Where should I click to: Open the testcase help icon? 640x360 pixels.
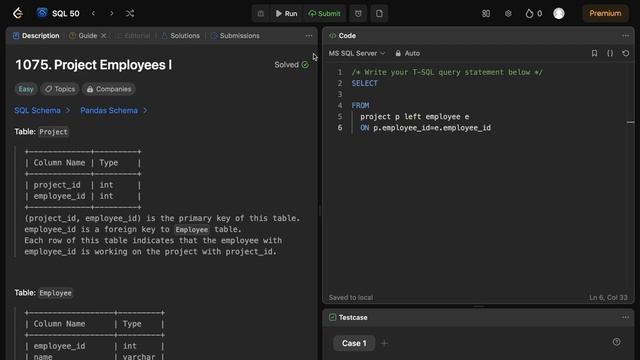pos(617,342)
